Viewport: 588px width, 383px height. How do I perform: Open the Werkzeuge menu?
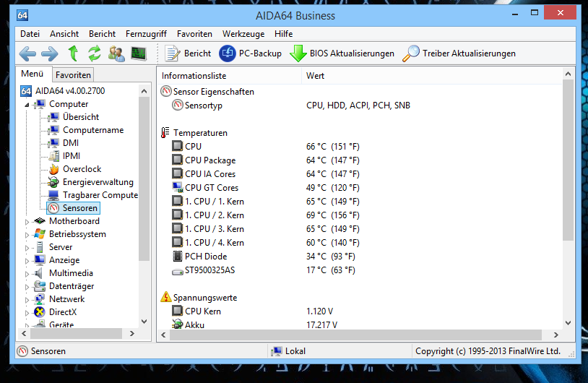243,34
